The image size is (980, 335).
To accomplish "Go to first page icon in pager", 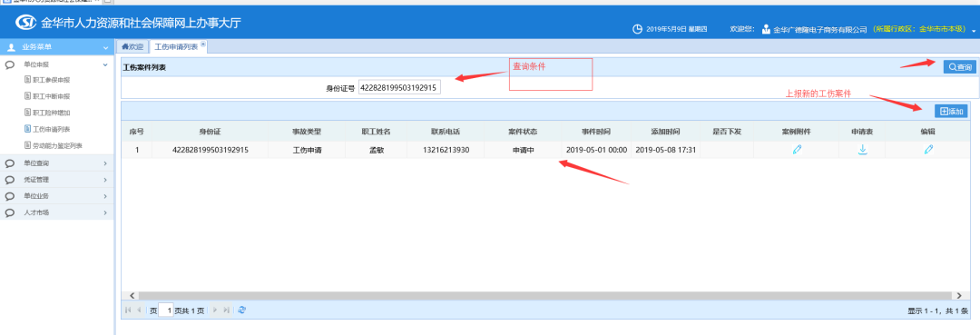I will pyautogui.click(x=128, y=310).
